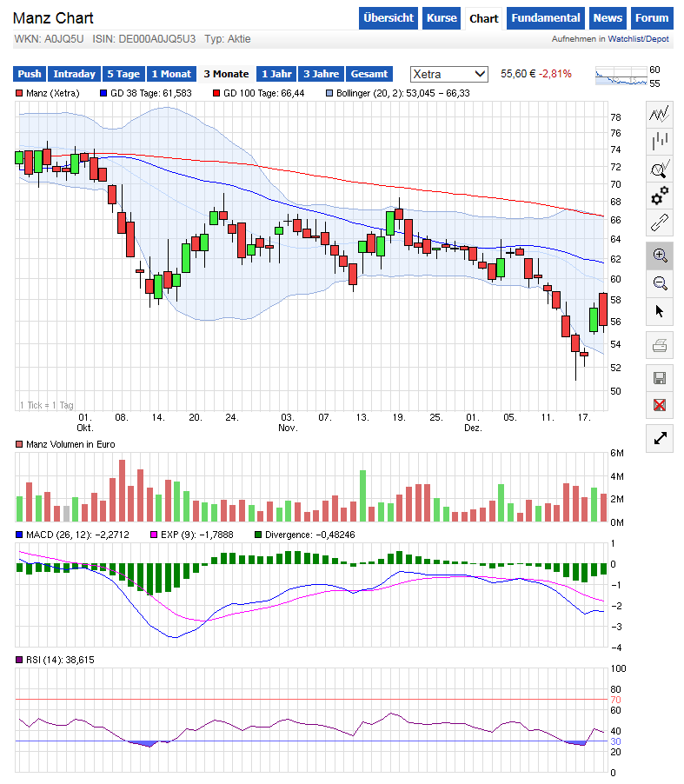Screen dimensions: 684x784
Task: Show the 5 Tage time range
Action: pyautogui.click(x=123, y=74)
